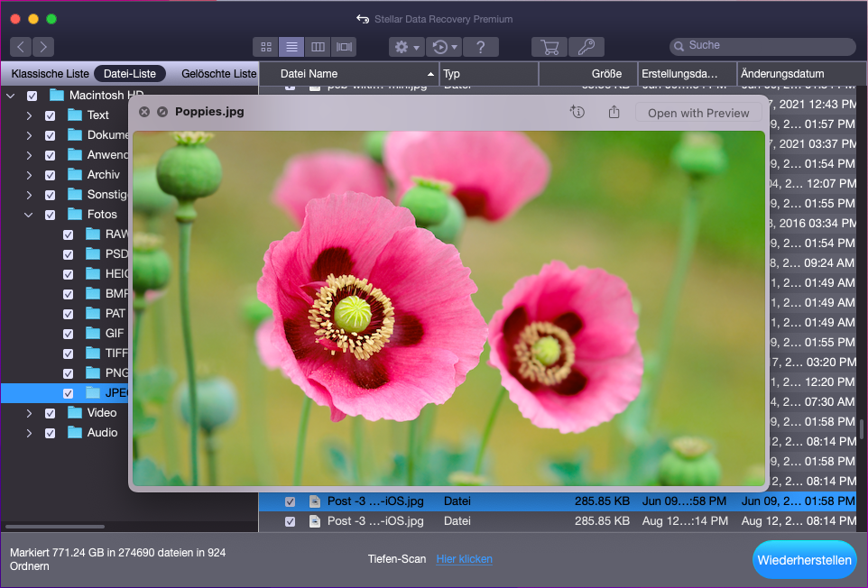Screen dimensions: 868x588
Task: Select the Audio folder icon
Action: pyautogui.click(x=75, y=433)
